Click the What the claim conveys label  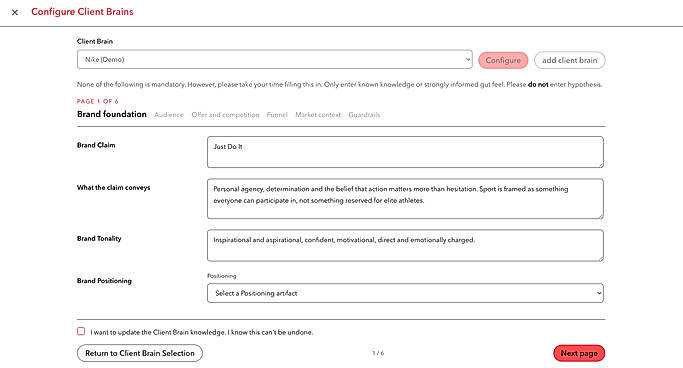click(x=114, y=188)
